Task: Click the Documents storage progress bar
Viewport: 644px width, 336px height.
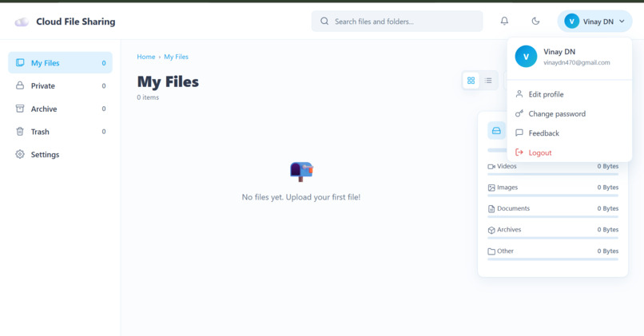Action: click(553, 217)
